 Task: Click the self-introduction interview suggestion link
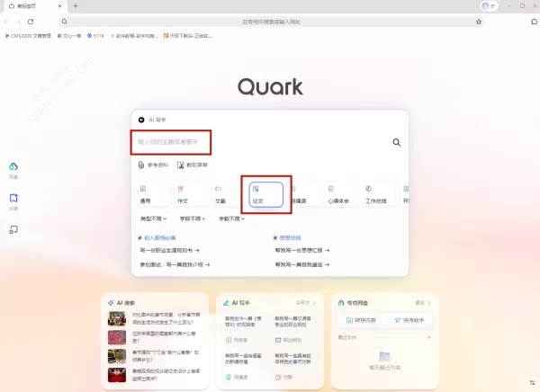pos(175,264)
